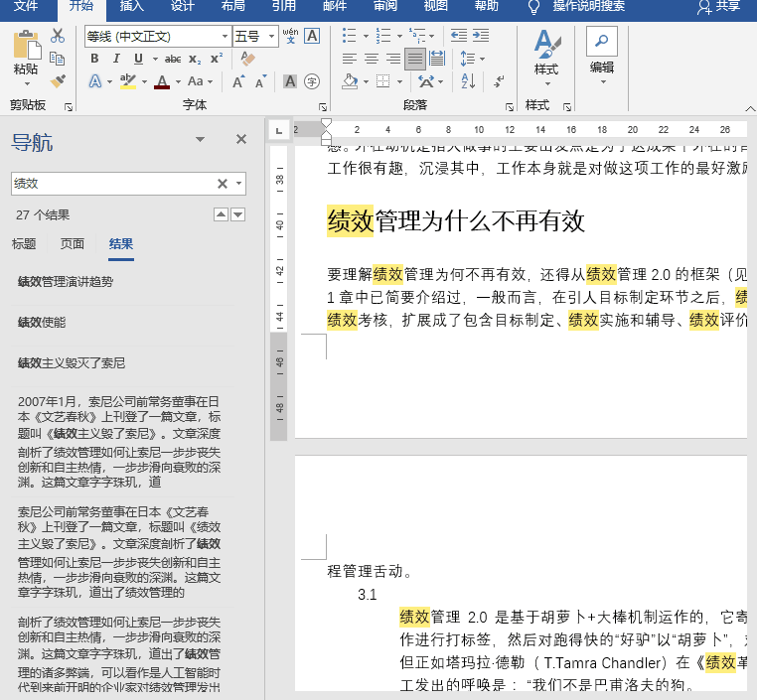Sort text A to Z
Viewport: 757px width, 700px height.
[x=468, y=81]
